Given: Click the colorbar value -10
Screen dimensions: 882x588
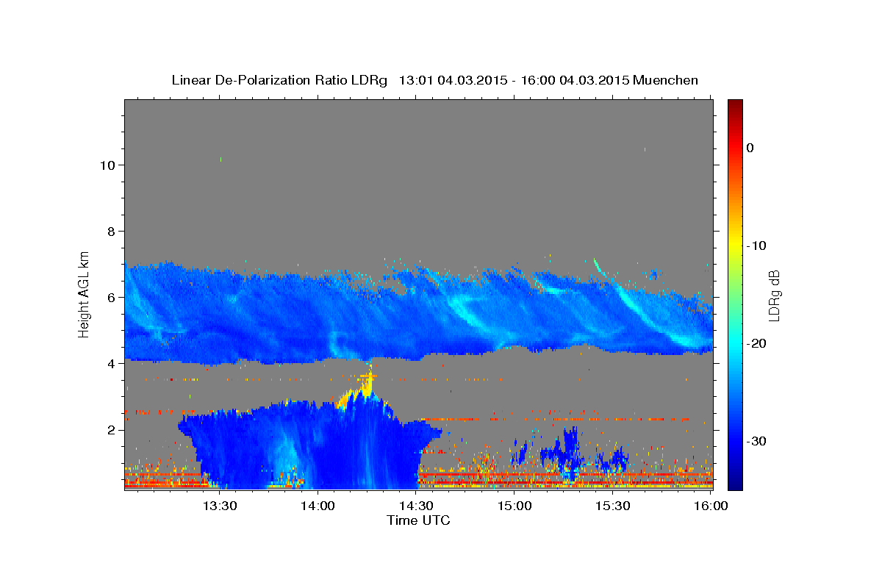Looking at the screenshot, I should (757, 245).
